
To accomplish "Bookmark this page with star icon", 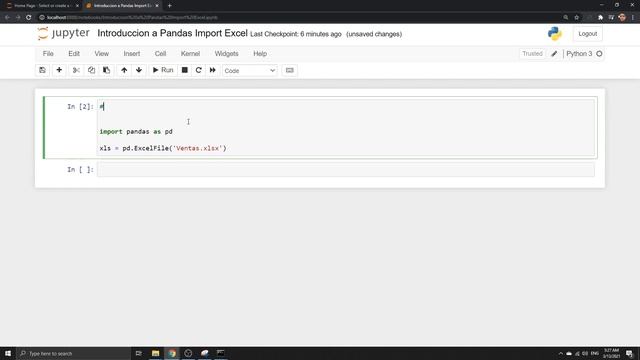I will click(577, 18).
